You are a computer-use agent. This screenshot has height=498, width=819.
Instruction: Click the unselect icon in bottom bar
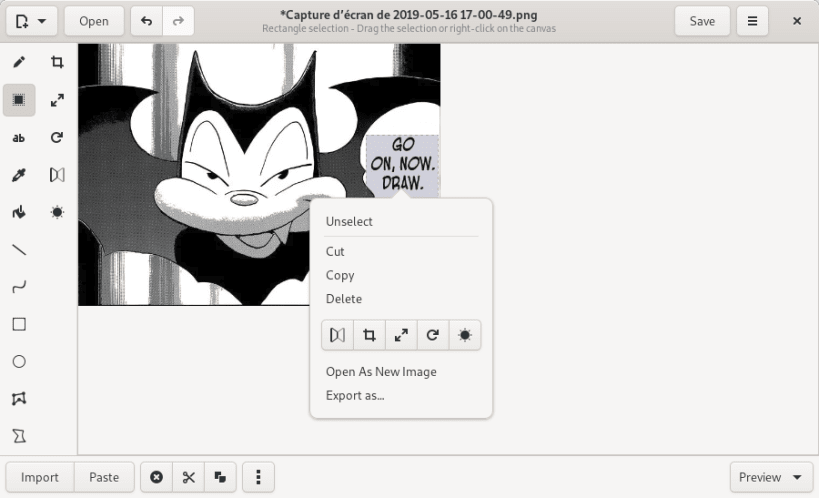point(157,477)
